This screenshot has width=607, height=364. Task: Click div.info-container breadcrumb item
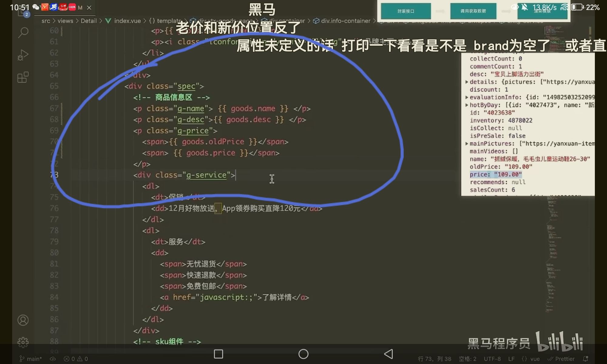tap(345, 21)
